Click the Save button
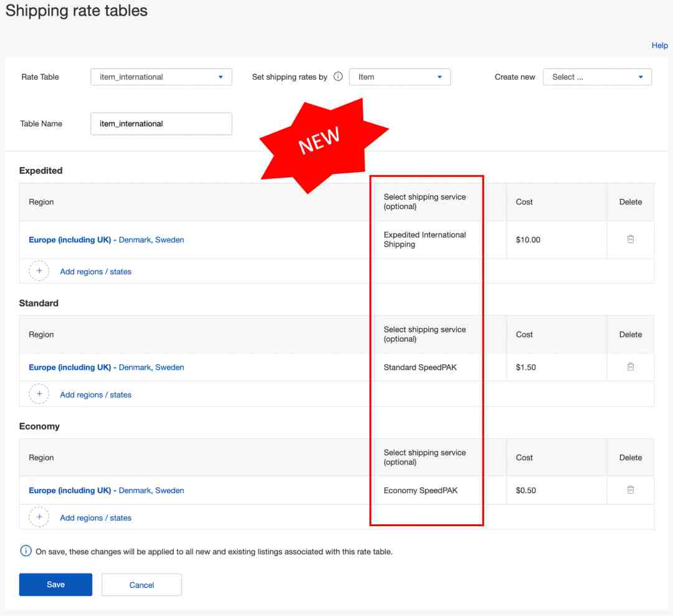 (x=55, y=585)
